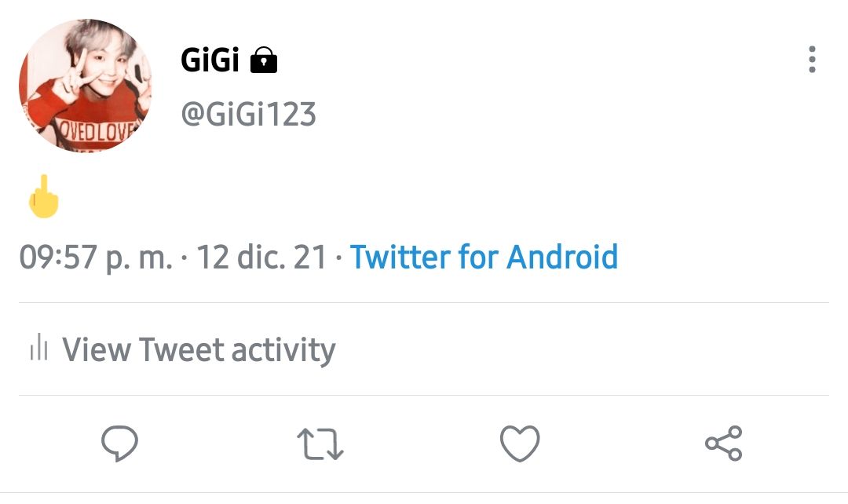Click the date 12 dic. 21
The height and width of the screenshot is (504, 848).
(261, 257)
